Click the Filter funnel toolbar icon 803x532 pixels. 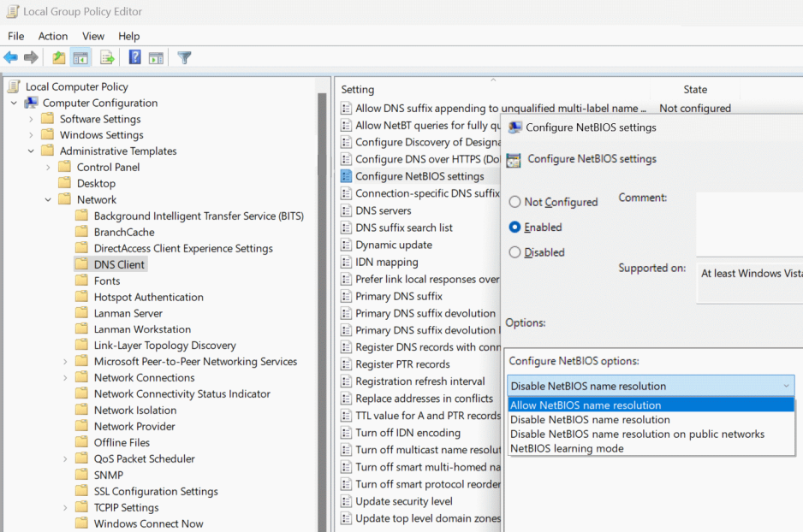[184, 58]
